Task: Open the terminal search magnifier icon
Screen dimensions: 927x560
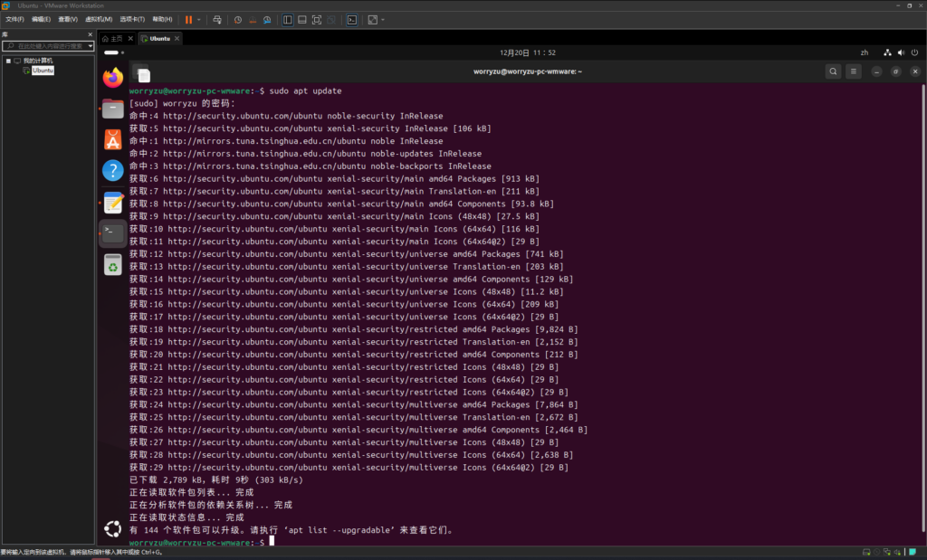Action: pyautogui.click(x=833, y=71)
